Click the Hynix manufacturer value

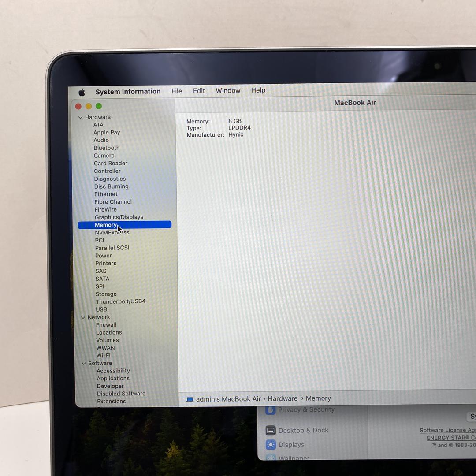pos(235,134)
